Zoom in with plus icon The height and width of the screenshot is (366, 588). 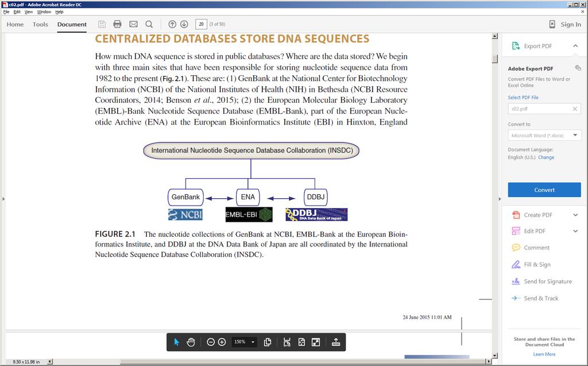click(222, 342)
